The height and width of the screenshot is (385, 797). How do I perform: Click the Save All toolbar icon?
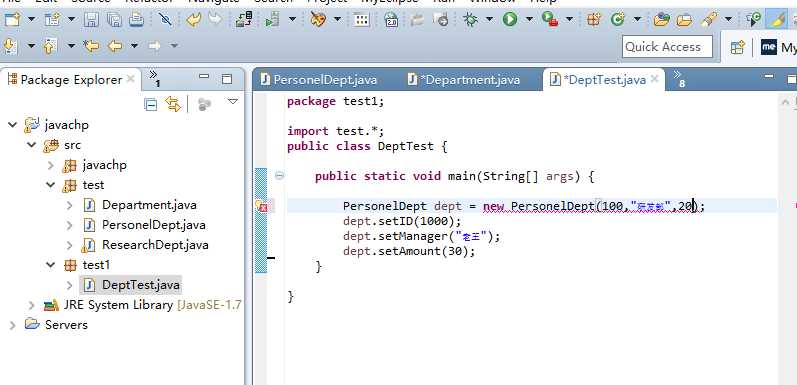(x=114, y=20)
